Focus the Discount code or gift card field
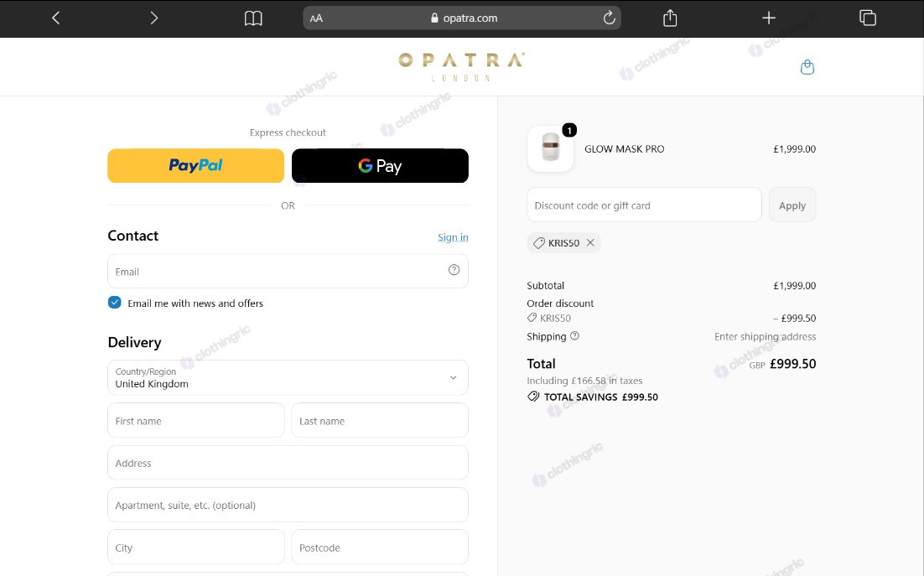This screenshot has height=576, width=924. click(x=644, y=205)
